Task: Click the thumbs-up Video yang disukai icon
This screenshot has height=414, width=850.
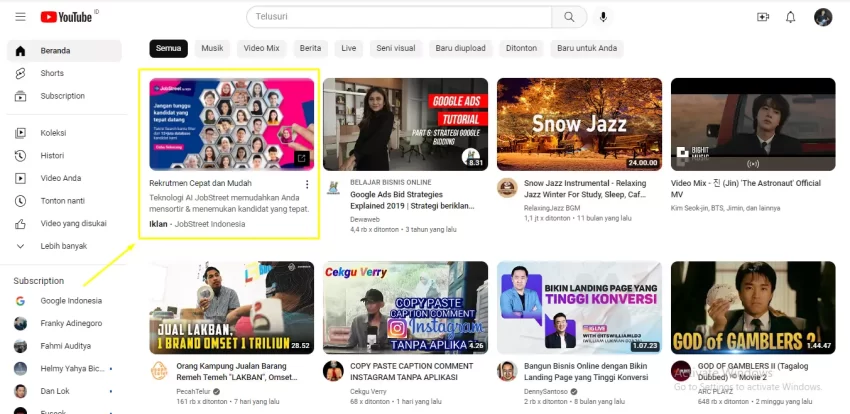Action: point(21,223)
